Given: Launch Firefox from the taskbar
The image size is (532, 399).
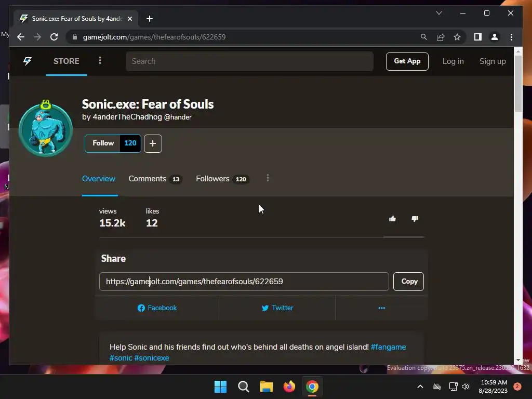Looking at the screenshot, I should 289,387.
